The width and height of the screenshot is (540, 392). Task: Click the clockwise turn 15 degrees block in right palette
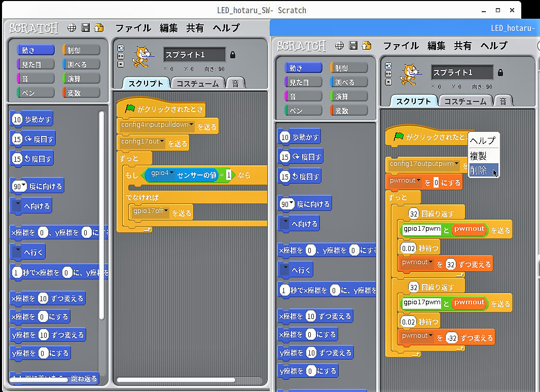click(x=300, y=157)
